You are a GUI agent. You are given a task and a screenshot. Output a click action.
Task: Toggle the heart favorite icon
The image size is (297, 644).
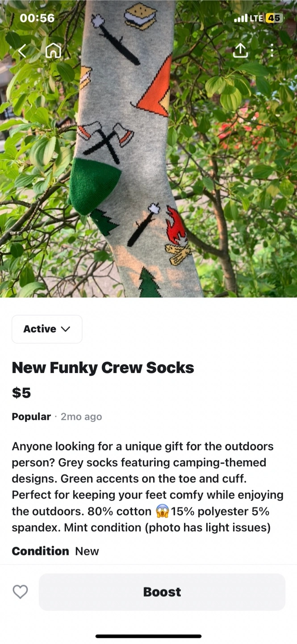coord(20,592)
